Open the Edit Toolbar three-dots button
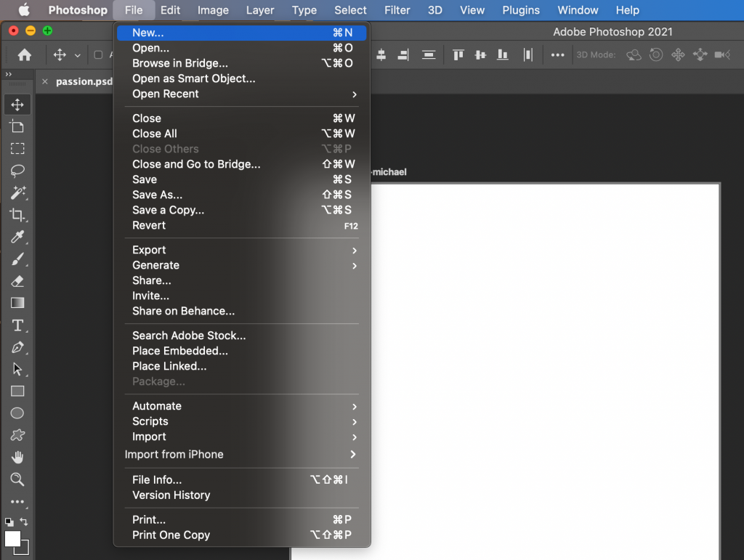 [x=17, y=501]
